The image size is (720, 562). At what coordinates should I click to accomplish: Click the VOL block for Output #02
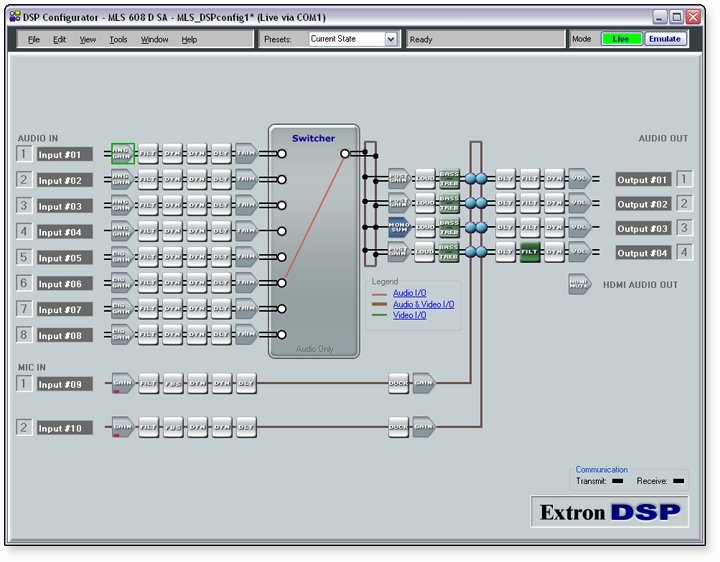(x=579, y=204)
